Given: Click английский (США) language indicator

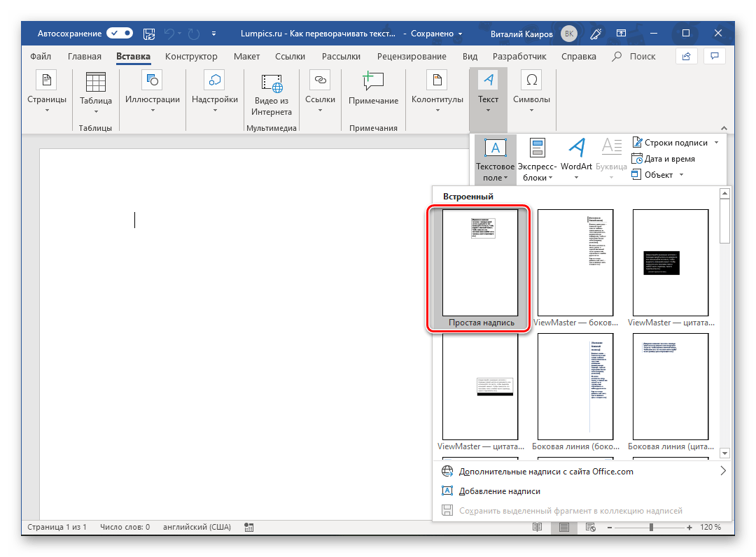Looking at the screenshot, I should 197,527.
